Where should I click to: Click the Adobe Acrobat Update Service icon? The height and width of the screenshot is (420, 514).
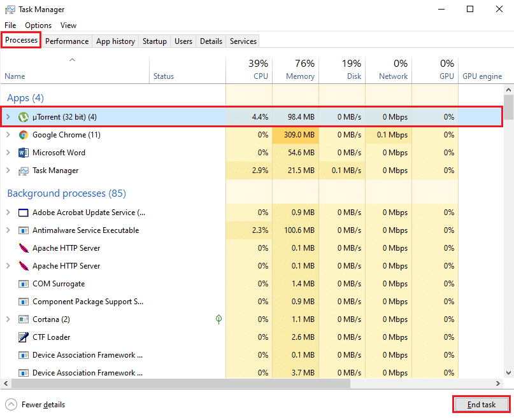pos(24,213)
